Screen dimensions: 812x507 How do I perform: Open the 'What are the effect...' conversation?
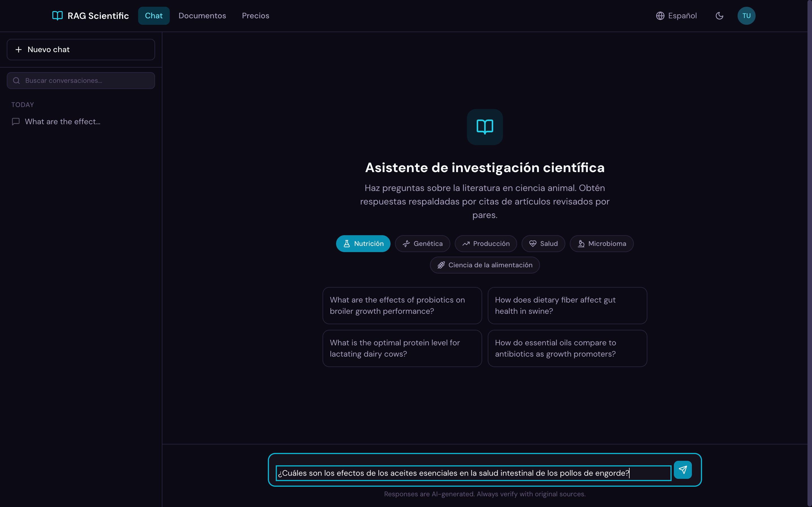(62, 122)
